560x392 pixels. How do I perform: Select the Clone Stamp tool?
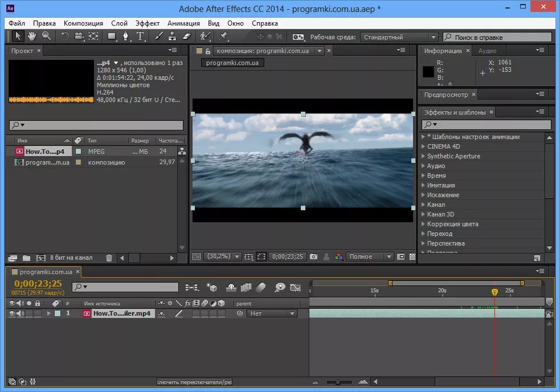click(x=173, y=36)
